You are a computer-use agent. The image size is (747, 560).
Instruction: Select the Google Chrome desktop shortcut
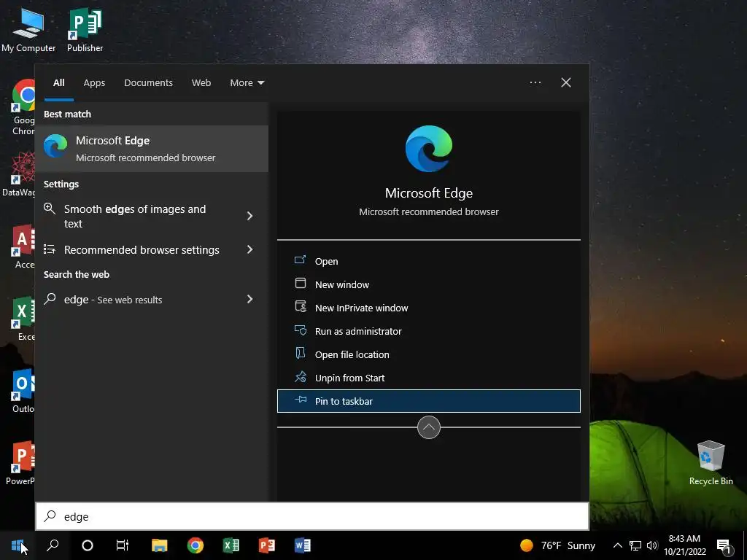pyautogui.click(x=23, y=108)
